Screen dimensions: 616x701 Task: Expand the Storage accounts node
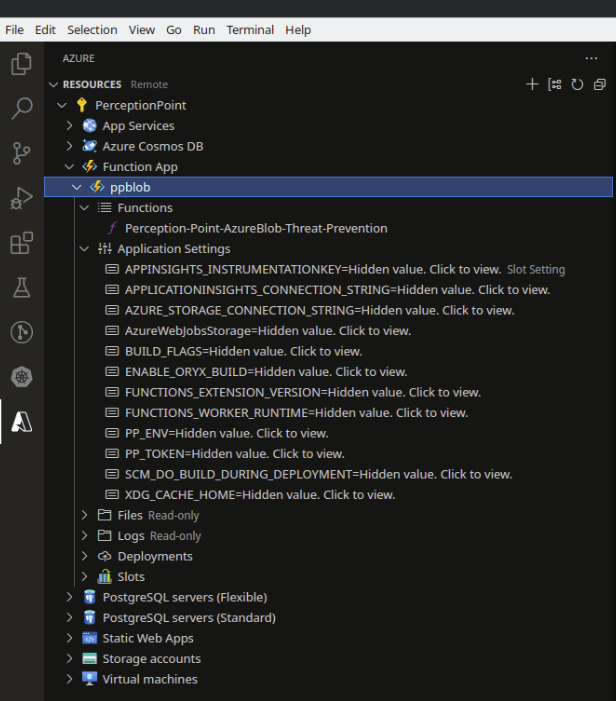tap(69, 659)
